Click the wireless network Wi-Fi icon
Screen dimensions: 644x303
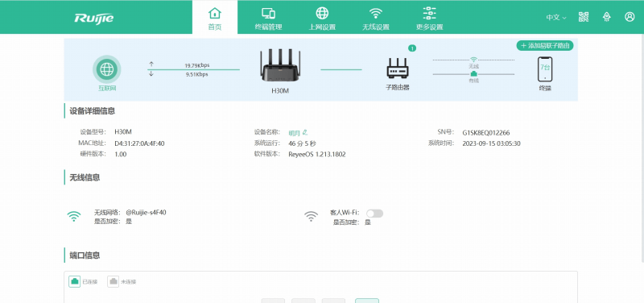[x=74, y=216]
